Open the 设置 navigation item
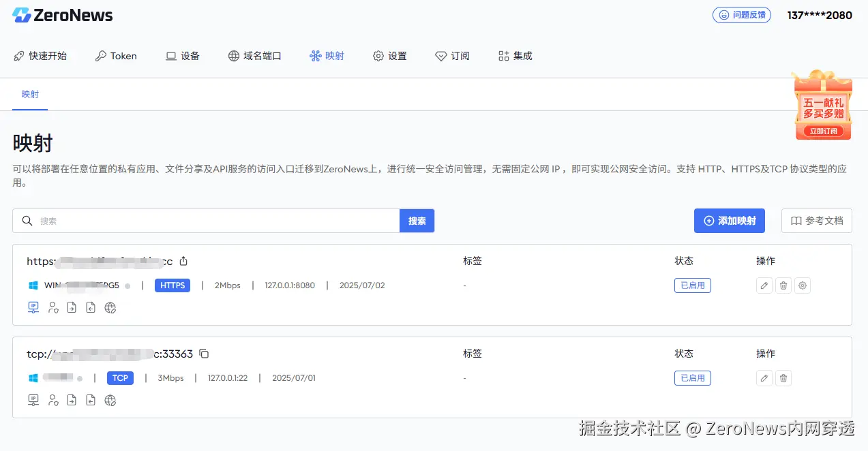Image resolution: width=868 pixels, height=451 pixels. [x=389, y=56]
